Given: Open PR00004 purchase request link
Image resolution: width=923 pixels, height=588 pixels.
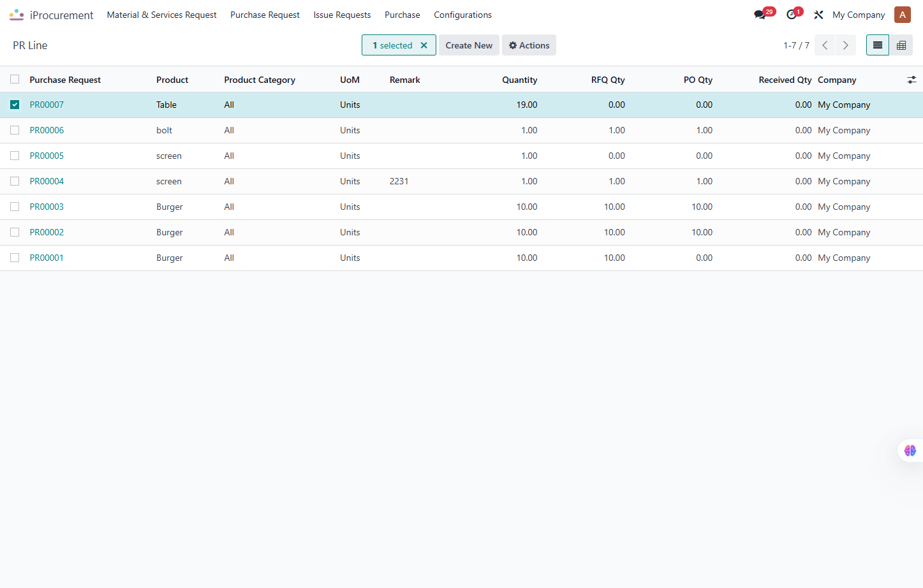Looking at the screenshot, I should tap(47, 181).
